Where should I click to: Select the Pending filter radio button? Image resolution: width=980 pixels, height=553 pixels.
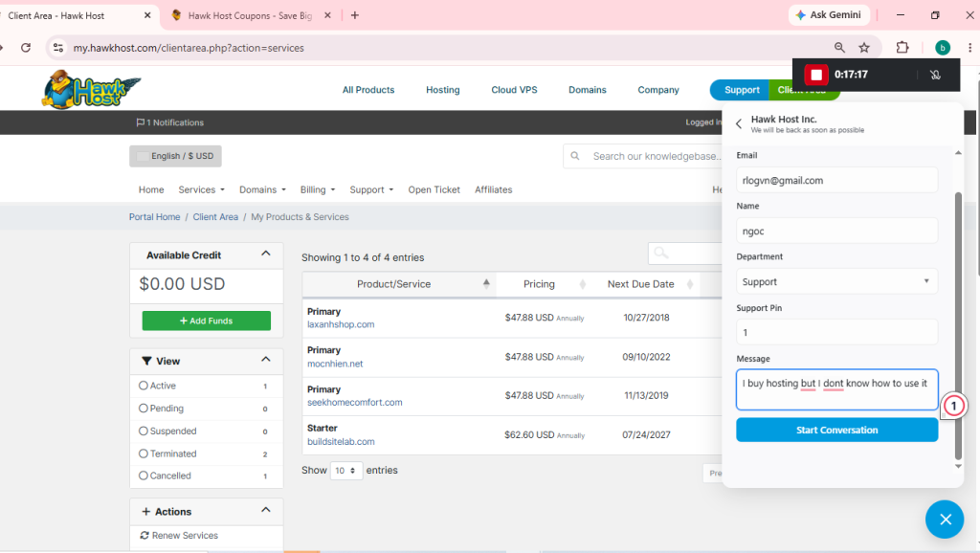(x=144, y=408)
